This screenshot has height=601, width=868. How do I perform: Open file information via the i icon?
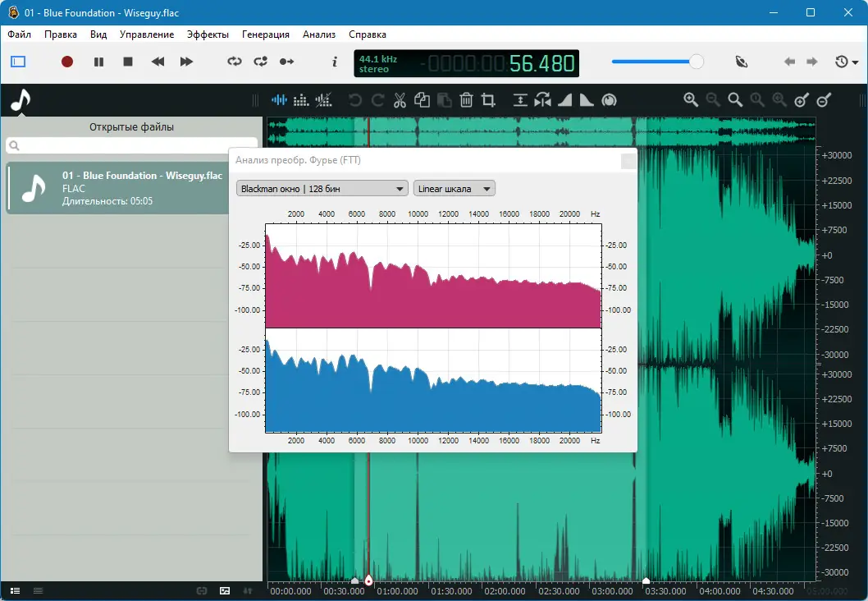pos(335,62)
